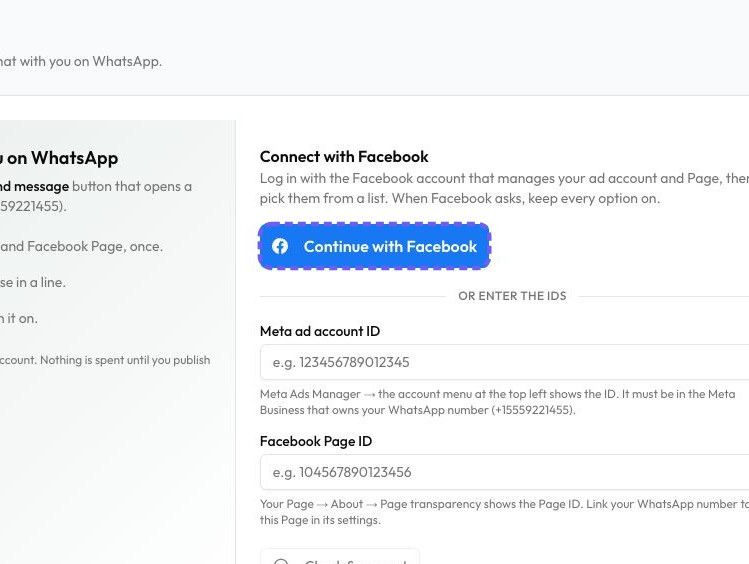
Task: Click the "on WhatsApp" heading in left panel
Action: click(x=59, y=158)
